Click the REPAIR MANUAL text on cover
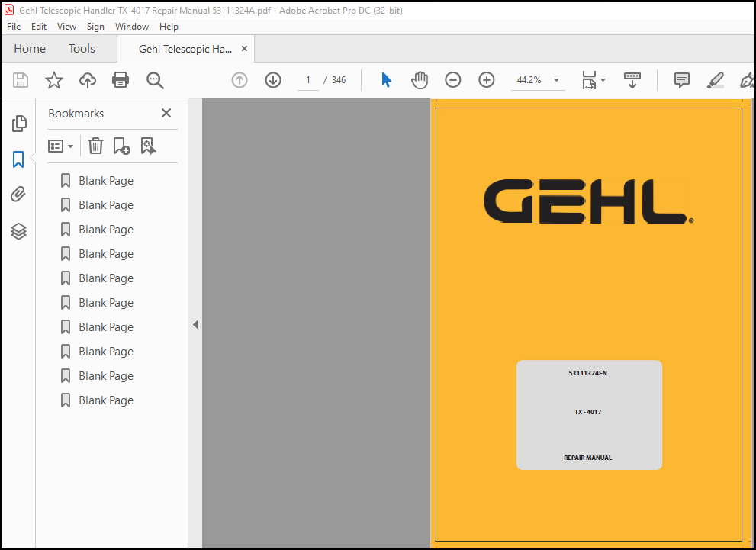 tap(587, 458)
